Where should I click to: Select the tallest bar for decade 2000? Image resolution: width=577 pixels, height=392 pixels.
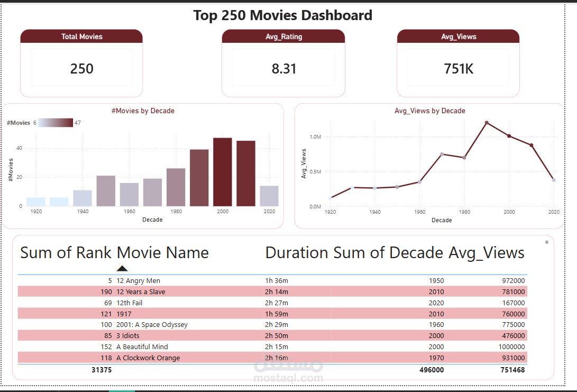(223, 172)
